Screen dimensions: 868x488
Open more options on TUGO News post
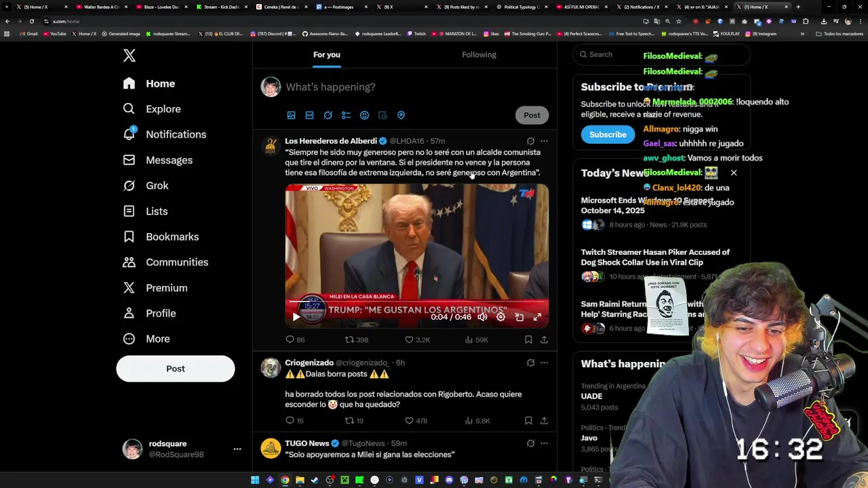(544, 443)
